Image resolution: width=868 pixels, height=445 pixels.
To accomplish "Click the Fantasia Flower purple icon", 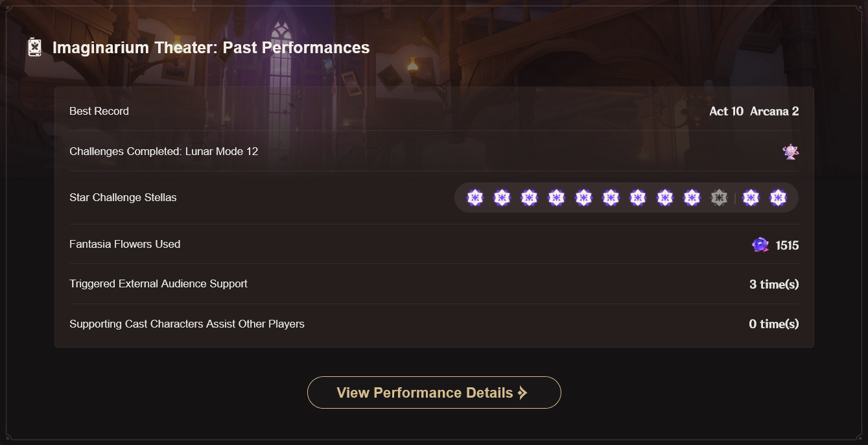I will (x=760, y=245).
